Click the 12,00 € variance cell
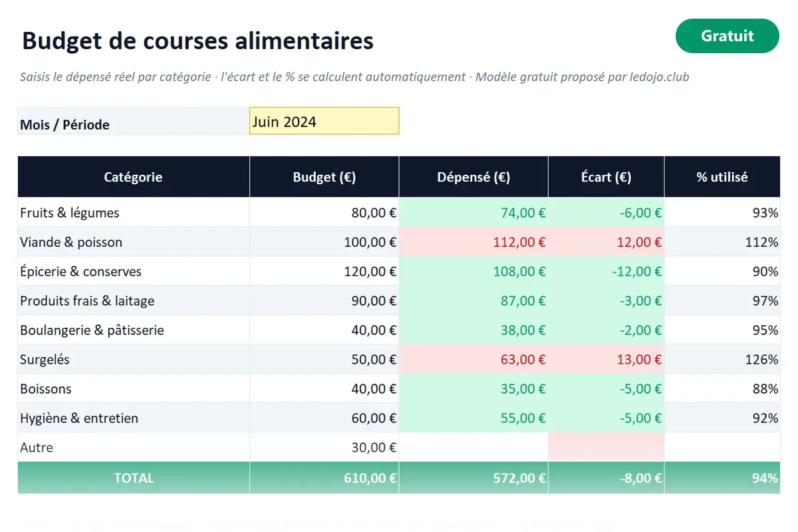The height and width of the screenshot is (532, 798). pyautogui.click(x=606, y=242)
